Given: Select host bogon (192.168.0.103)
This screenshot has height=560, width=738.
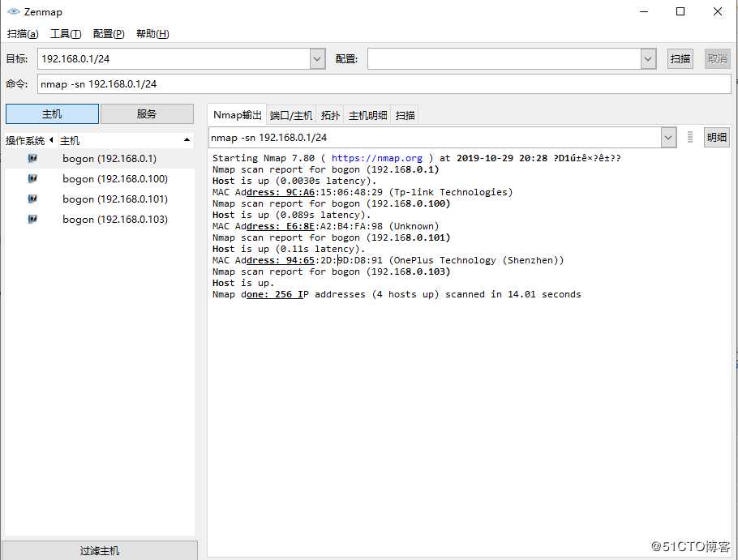Looking at the screenshot, I should click(x=115, y=220).
